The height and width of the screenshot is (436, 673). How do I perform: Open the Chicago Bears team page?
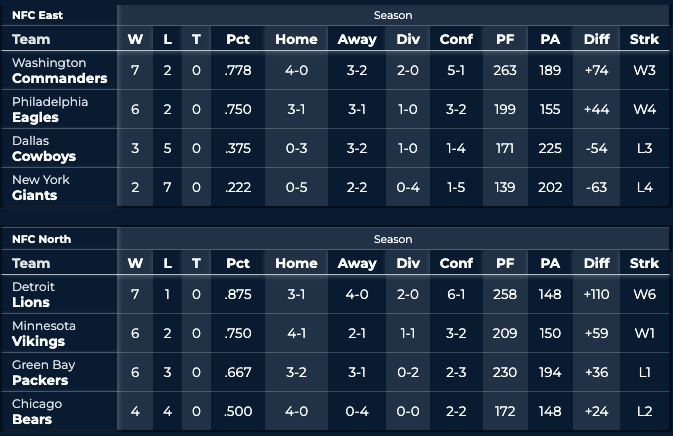pyautogui.click(x=36, y=412)
